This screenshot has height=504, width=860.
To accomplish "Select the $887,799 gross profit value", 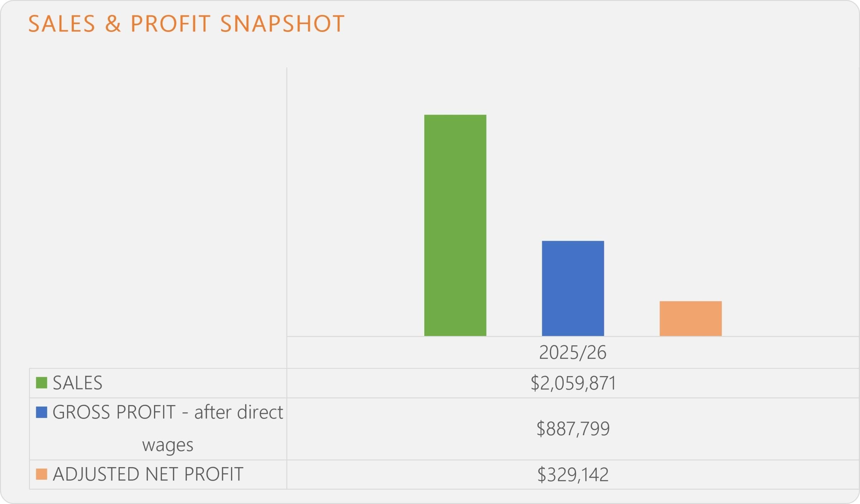I will (573, 428).
